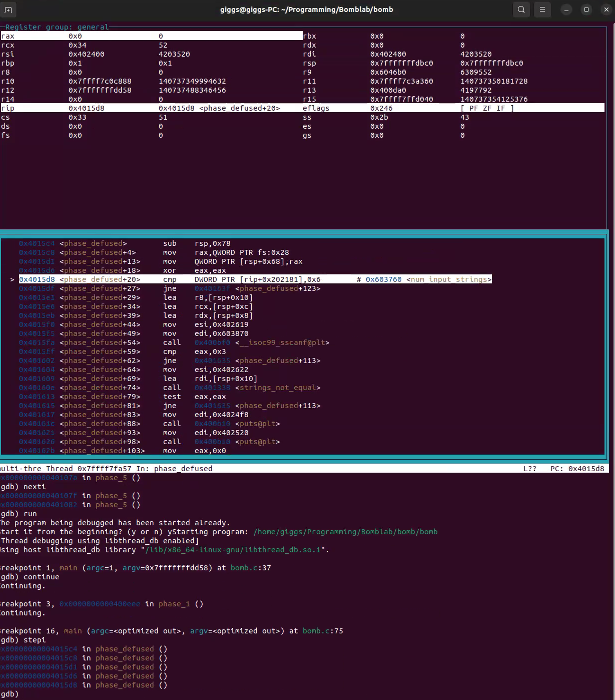Click the jne target phase_defused+123
Image resolution: width=615 pixels, height=700 pixels.
tap(278, 288)
